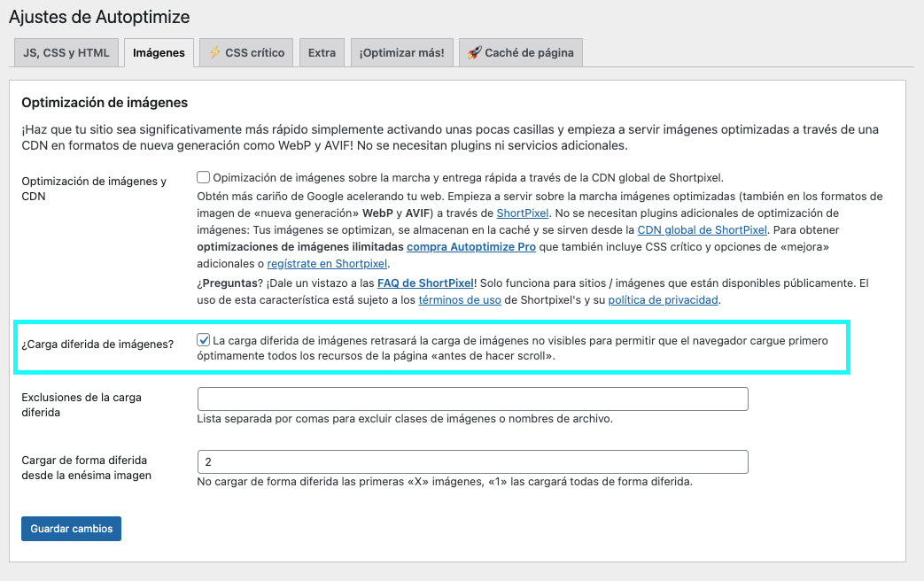Uncheck the lazy-load images checkbox
This screenshot has height=581, width=924.
click(x=203, y=340)
